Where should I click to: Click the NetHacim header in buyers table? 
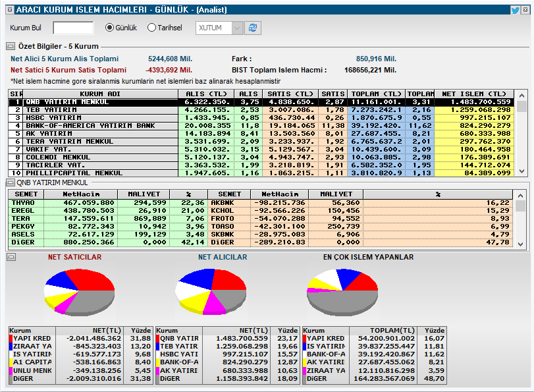point(81,194)
